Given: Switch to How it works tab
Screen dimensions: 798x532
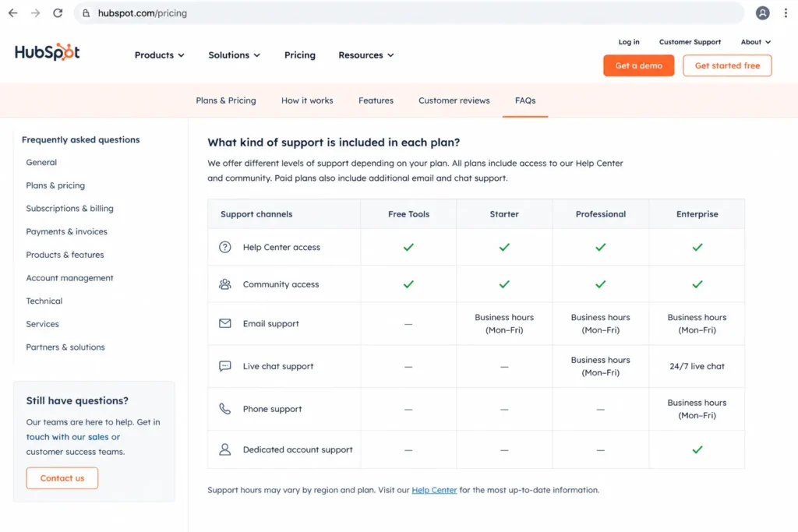Looking at the screenshot, I should (307, 100).
